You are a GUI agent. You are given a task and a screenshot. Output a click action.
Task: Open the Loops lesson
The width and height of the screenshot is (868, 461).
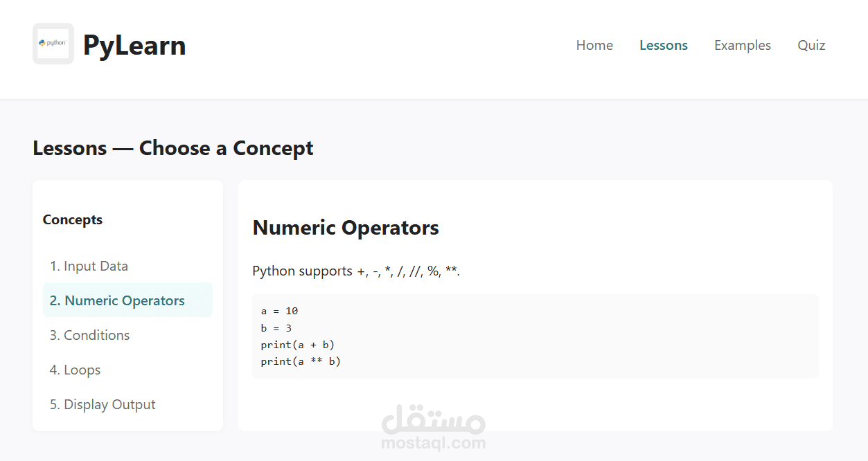pos(75,370)
